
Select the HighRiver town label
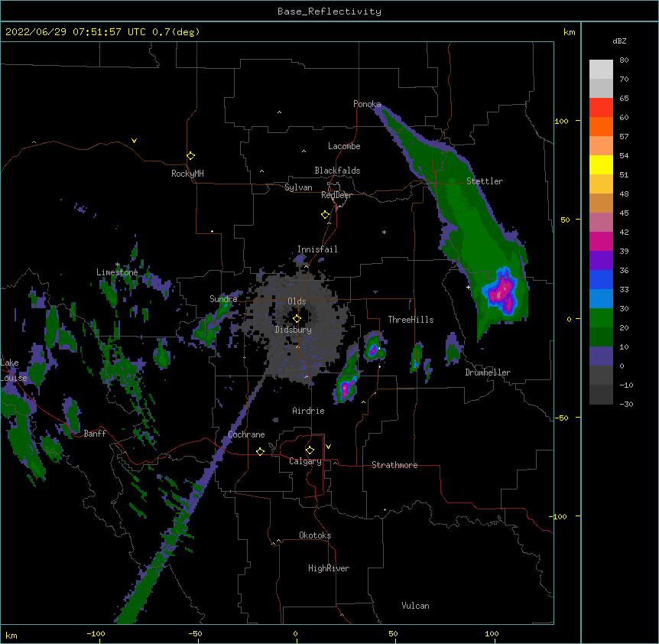point(329,568)
